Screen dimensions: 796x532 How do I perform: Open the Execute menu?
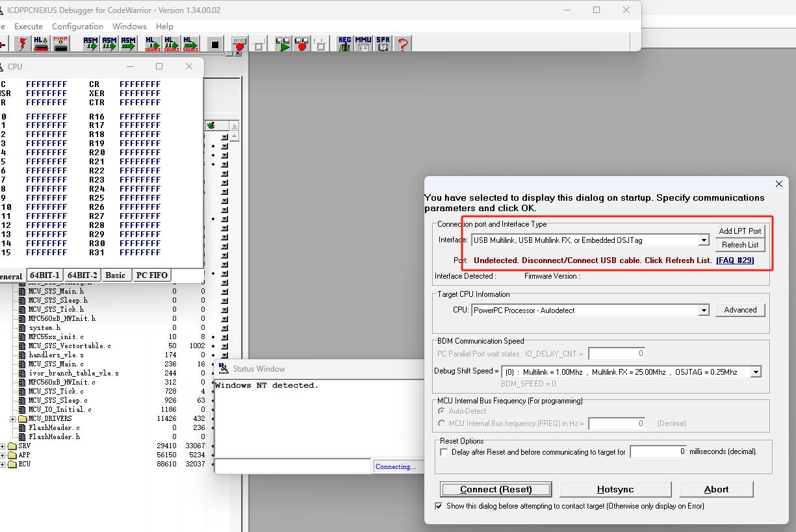29,27
